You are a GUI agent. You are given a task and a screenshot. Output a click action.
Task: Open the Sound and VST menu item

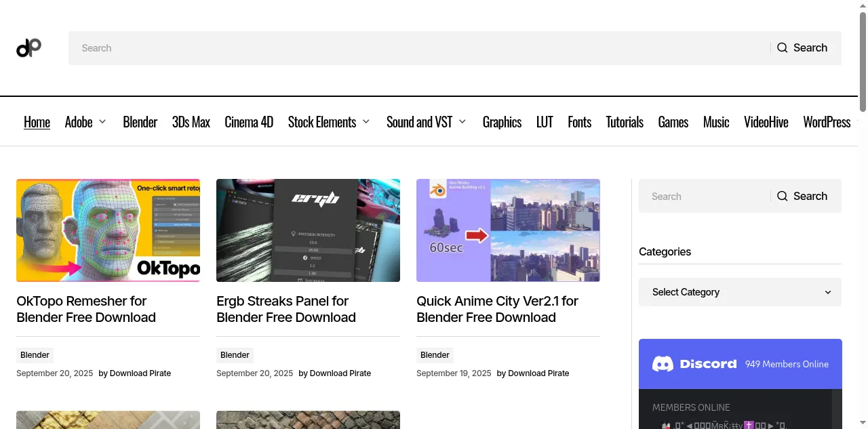(419, 122)
